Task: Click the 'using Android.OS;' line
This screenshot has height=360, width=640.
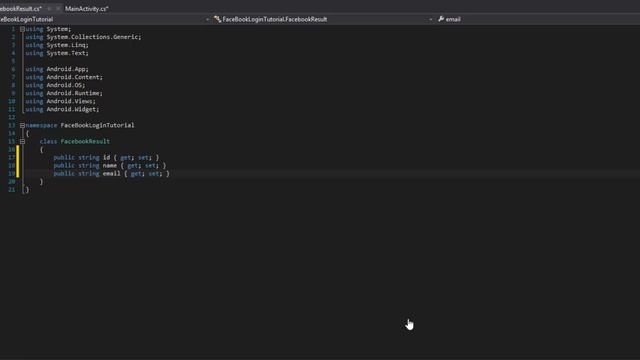Action: point(55,85)
